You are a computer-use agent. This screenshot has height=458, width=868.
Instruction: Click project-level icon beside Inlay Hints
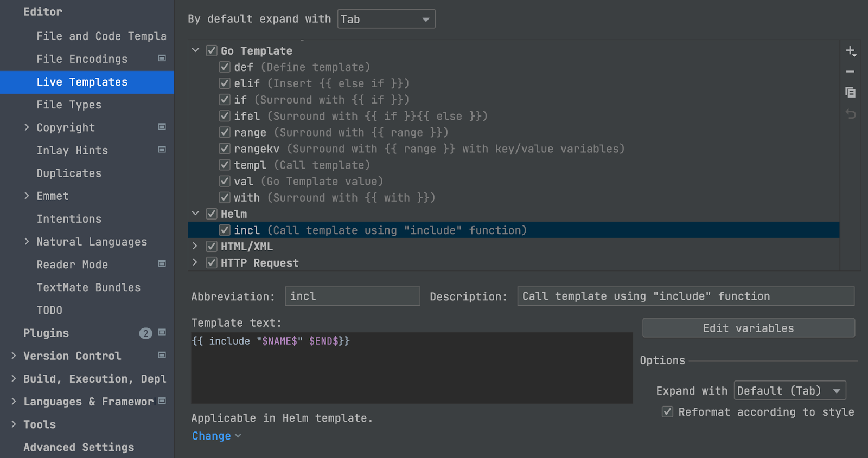(162, 150)
